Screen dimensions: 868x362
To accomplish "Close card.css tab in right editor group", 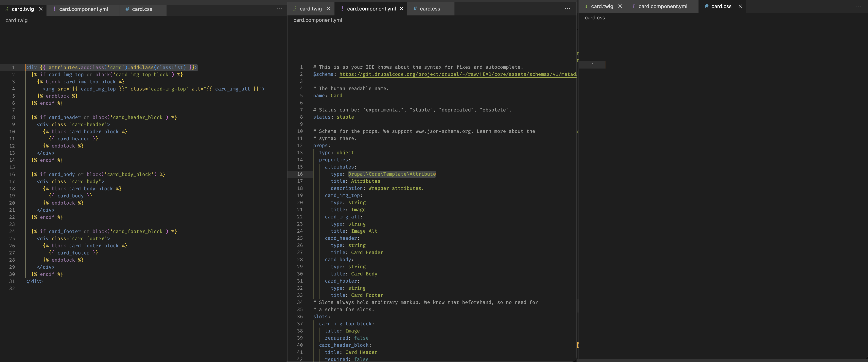I will click(x=740, y=6).
